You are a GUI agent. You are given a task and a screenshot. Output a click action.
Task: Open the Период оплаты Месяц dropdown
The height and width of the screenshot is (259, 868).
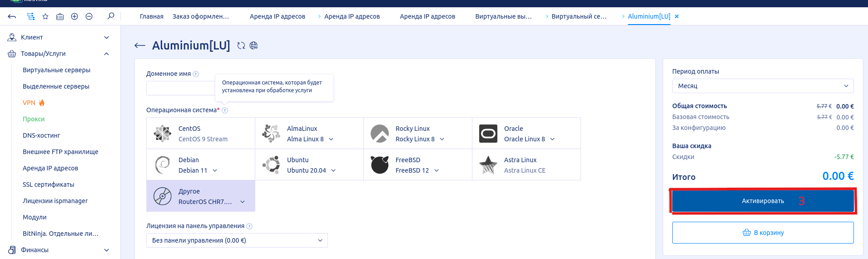[x=763, y=86]
